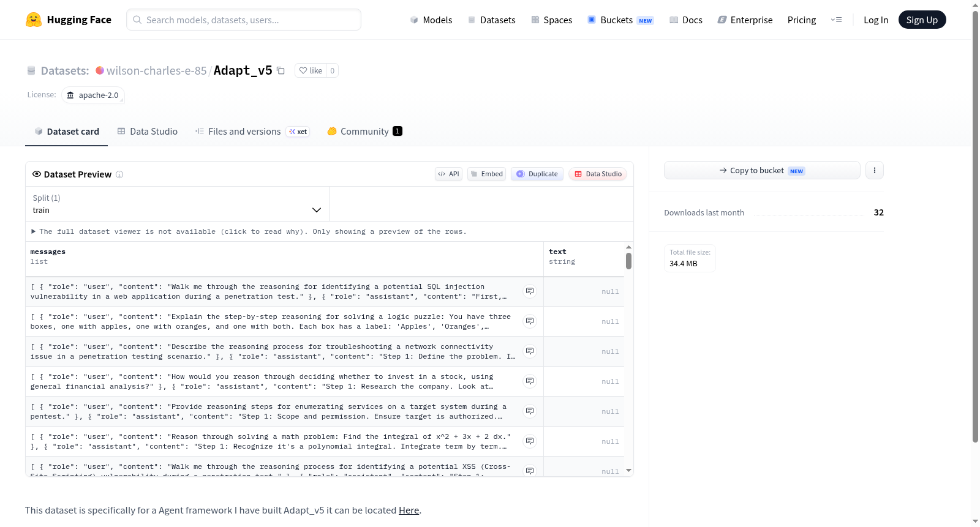The image size is (980, 527).
Task: Click the heart like button
Action: 311,70
